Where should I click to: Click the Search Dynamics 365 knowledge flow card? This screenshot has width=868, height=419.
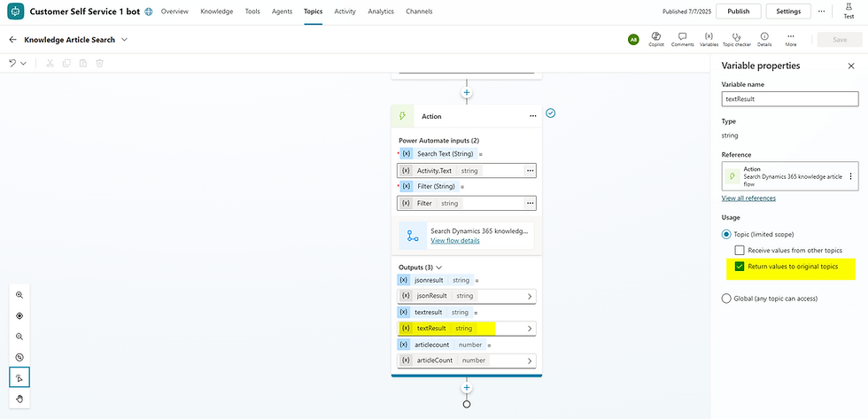(467, 236)
